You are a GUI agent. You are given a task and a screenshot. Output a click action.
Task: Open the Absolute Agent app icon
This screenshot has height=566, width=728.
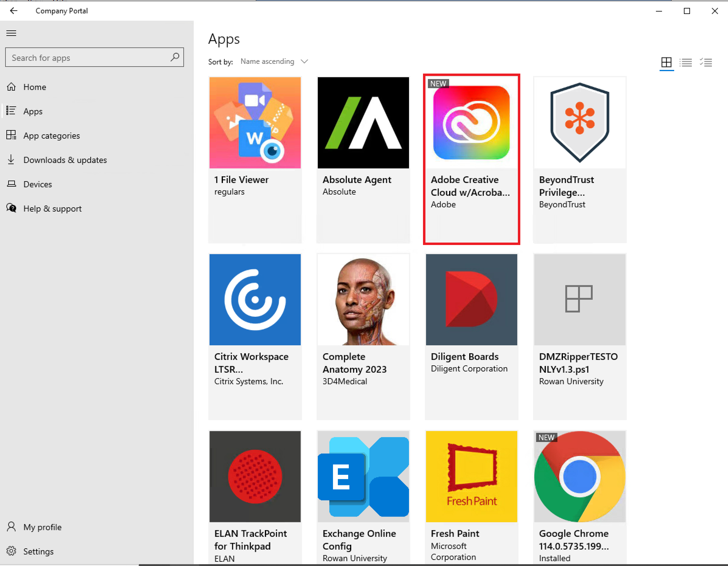click(x=363, y=123)
